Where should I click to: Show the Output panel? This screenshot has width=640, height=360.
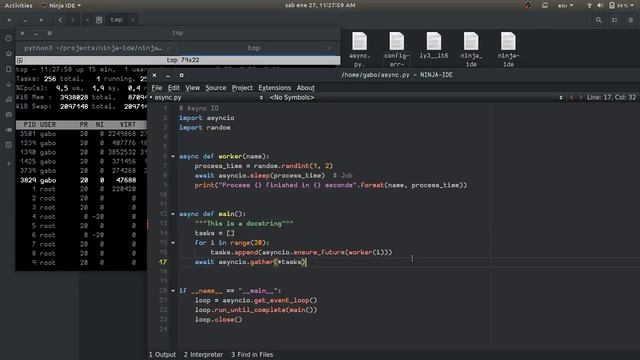162,355
